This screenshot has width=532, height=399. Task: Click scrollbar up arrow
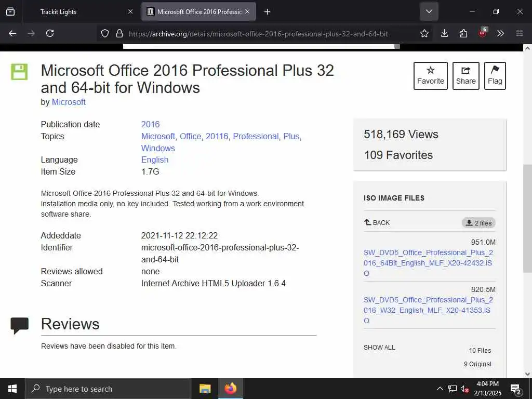click(527, 48)
